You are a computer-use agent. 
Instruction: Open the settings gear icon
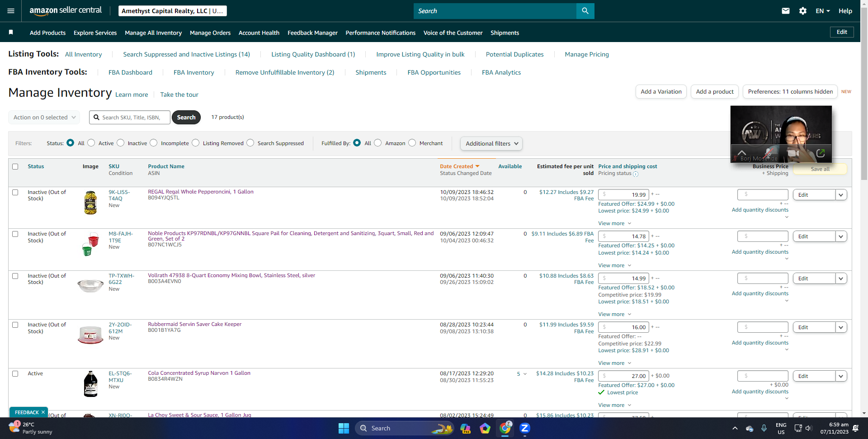[803, 11]
